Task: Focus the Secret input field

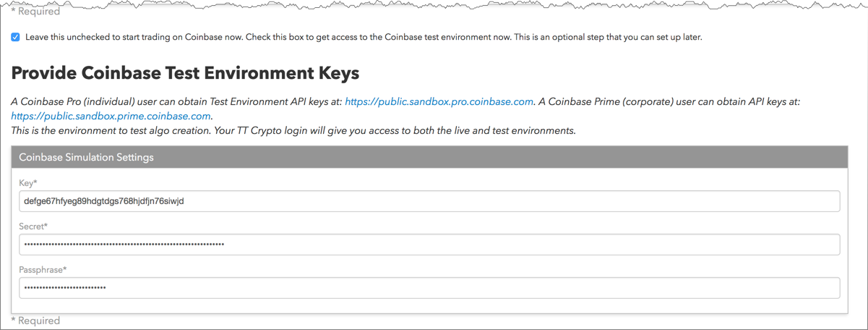Action: point(429,245)
